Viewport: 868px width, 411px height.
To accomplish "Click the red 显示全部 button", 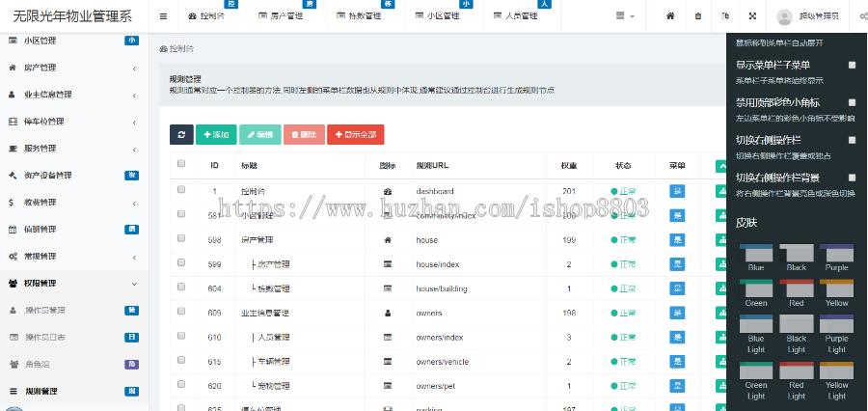I will coord(355,135).
